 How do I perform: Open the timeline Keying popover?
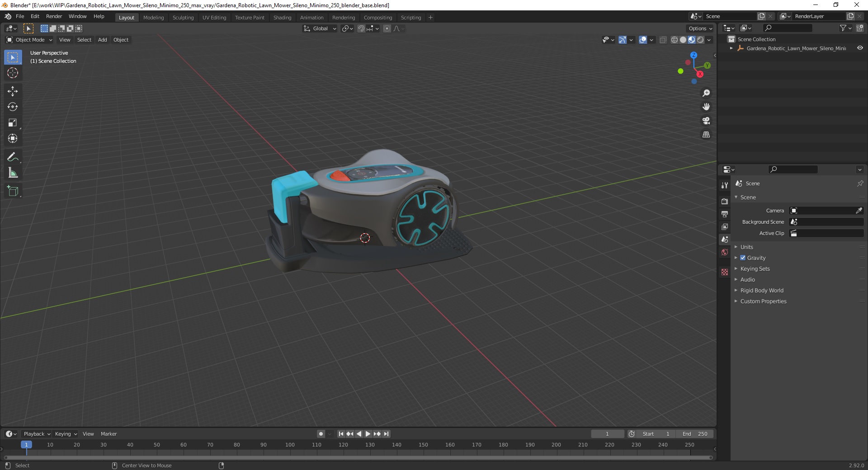(x=66, y=434)
